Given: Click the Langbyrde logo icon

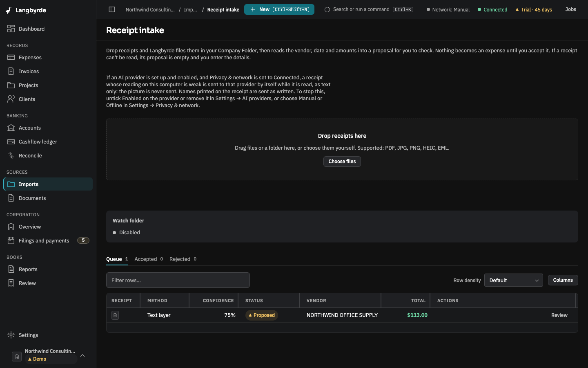Looking at the screenshot, I should tap(9, 10).
